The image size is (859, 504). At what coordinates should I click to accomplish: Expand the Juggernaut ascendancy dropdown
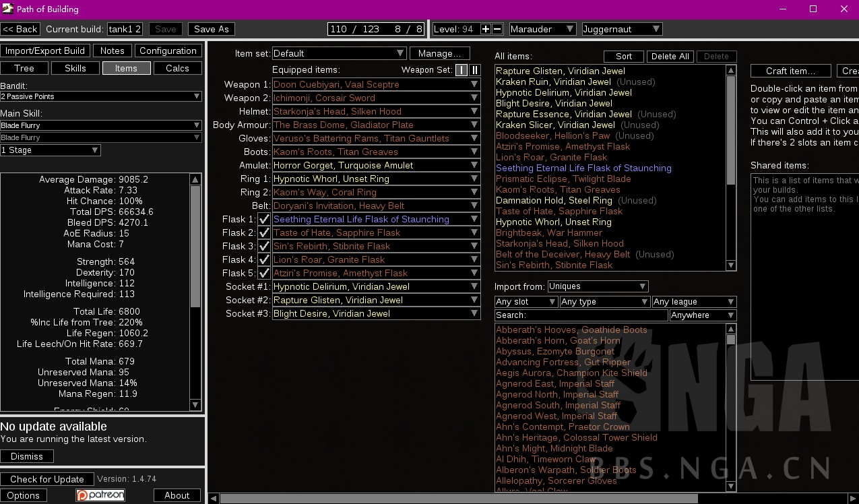[621, 29]
